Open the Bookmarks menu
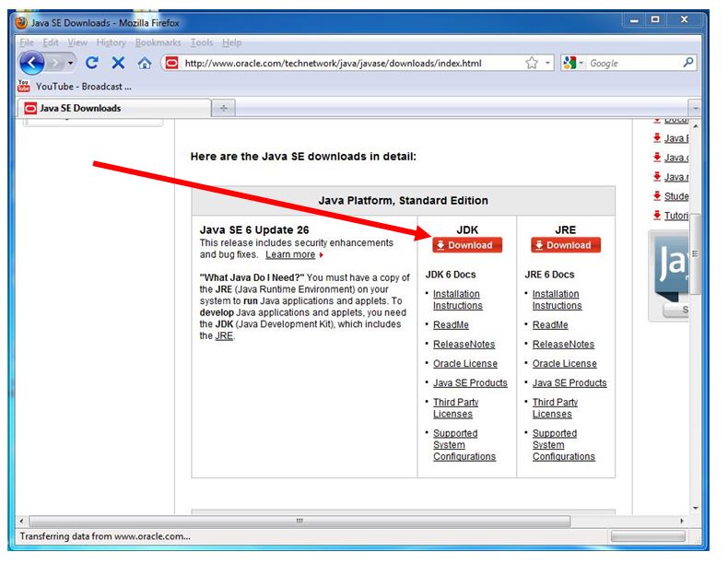728x564 pixels. point(159,42)
